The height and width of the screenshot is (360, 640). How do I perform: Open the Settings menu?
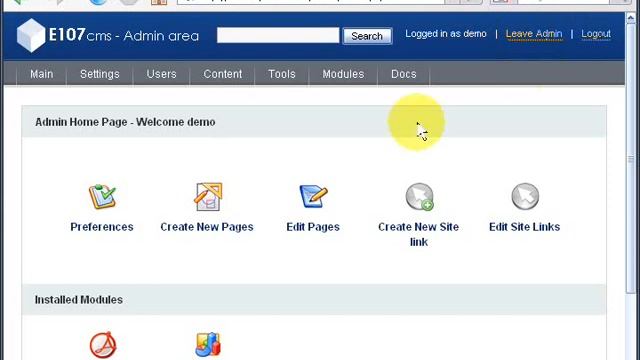coord(100,74)
